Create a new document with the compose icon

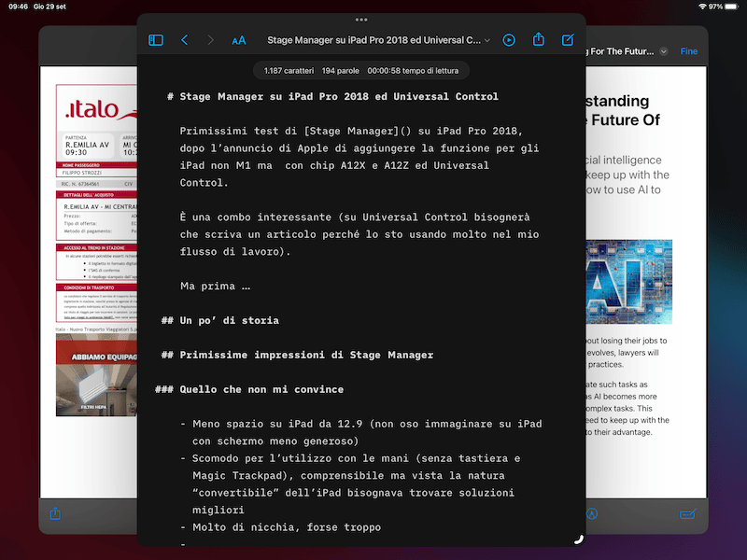pos(568,39)
